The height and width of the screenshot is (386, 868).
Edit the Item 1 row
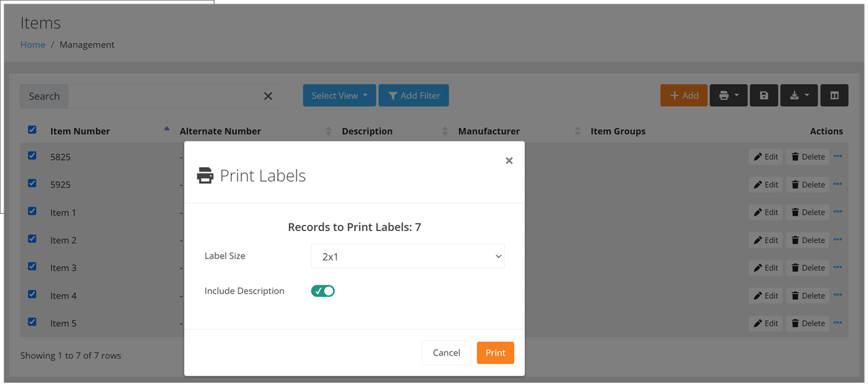[x=766, y=212]
